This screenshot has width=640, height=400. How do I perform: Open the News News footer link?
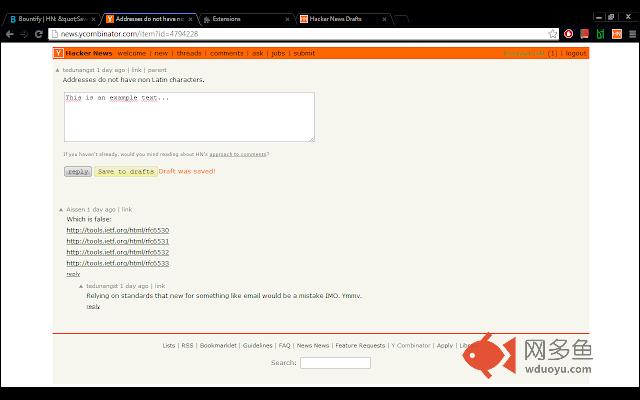click(313, 345)
